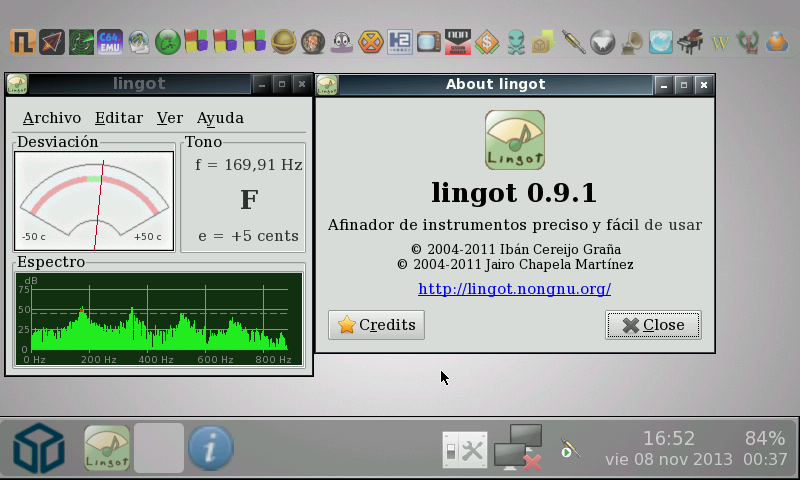Click the audio jack plug icon
Viewport: 800px width, 480px height.
point(570,448)
